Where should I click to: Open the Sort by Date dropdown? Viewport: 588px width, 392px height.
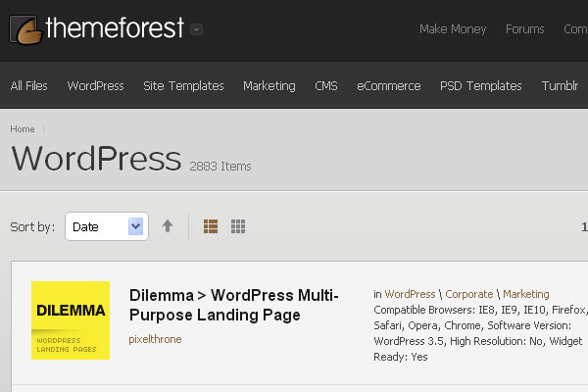pos(107,226)
